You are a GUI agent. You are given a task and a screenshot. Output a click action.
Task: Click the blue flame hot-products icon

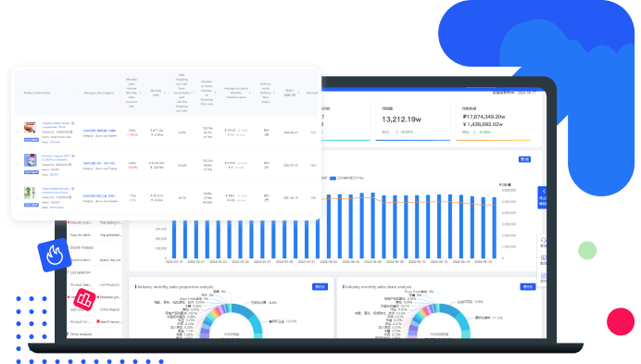(55, 255)
